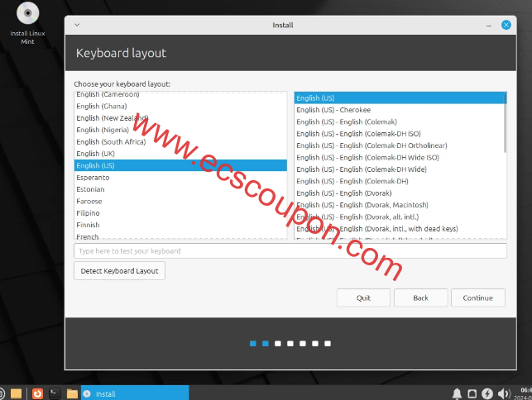Image resolution: width=532 pixels, height=400 pixels.
Task: Open the Install Linux Mint desktop icon
Action: (x=27, y=23)
